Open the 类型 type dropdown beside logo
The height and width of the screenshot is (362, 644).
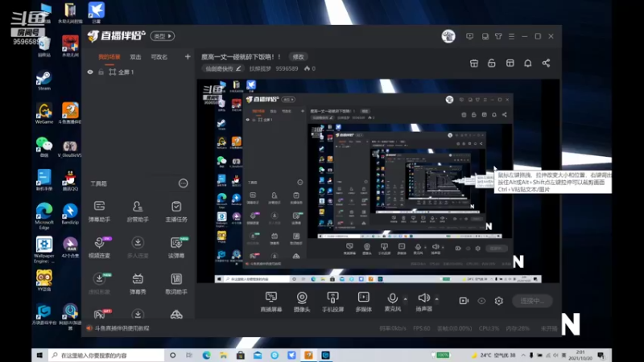click(163, 36)
